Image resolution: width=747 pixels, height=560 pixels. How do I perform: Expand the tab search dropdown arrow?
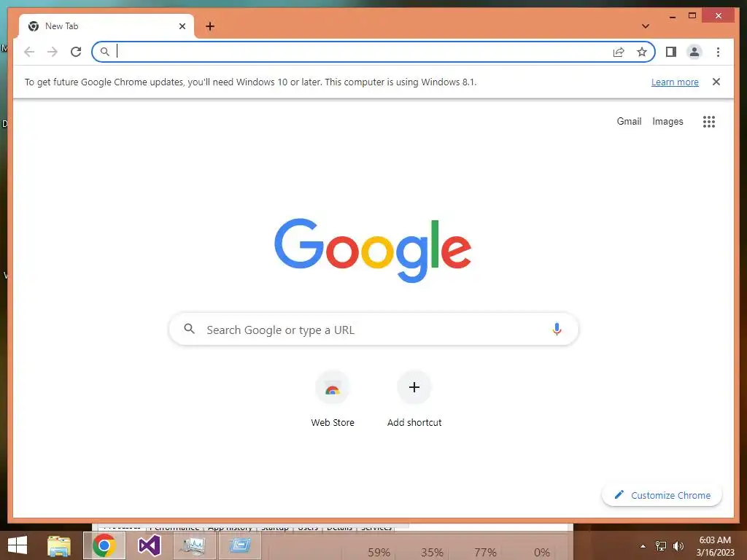(646, 26)
